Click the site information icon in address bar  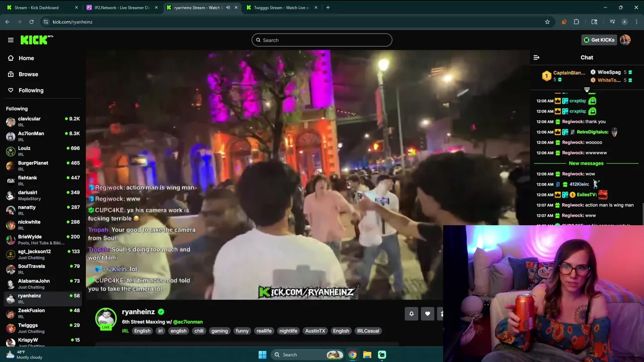click(x=46, y=22)
